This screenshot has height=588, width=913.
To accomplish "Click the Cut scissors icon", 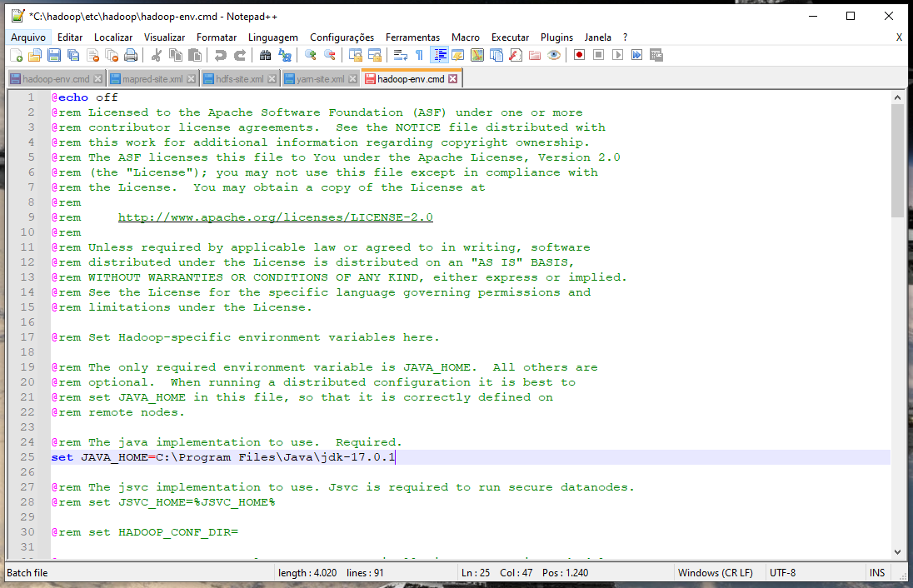I will (156, 55).
